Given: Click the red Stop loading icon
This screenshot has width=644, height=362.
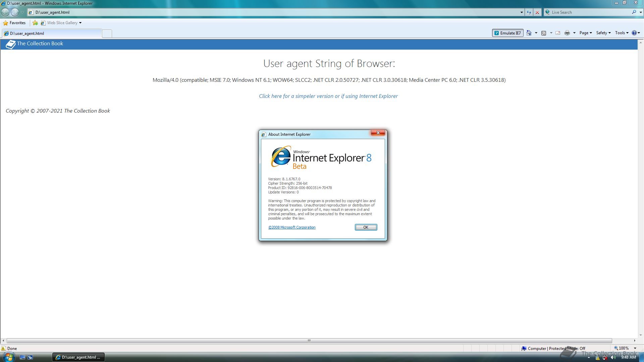Looking at the screenshot, I should [537, 12].
